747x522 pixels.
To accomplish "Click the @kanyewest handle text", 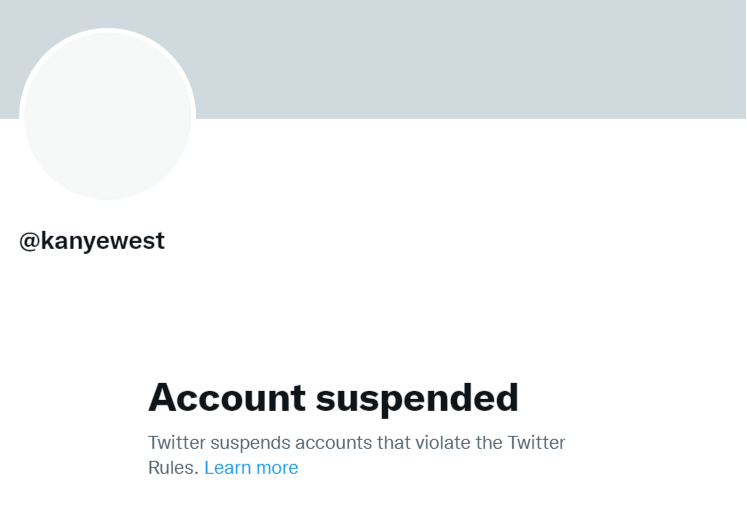I will 92,241.
